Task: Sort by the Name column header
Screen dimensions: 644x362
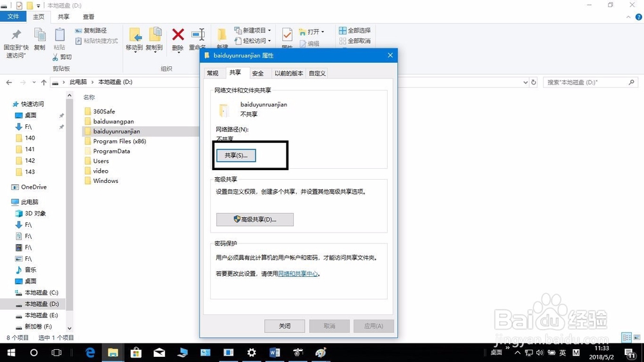Action: (x=89, y=97)
